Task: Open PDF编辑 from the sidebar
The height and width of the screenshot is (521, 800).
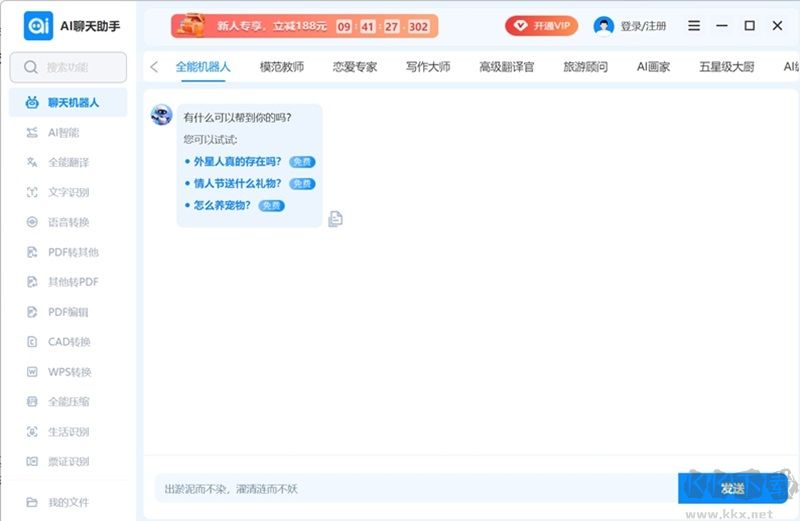Action: tap(68, 312)
